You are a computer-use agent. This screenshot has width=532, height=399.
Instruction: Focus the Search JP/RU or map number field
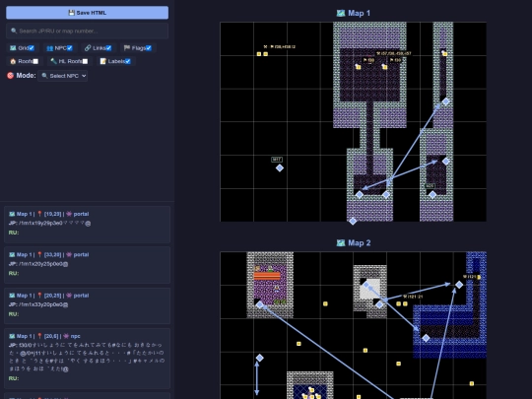pos(88,31)
